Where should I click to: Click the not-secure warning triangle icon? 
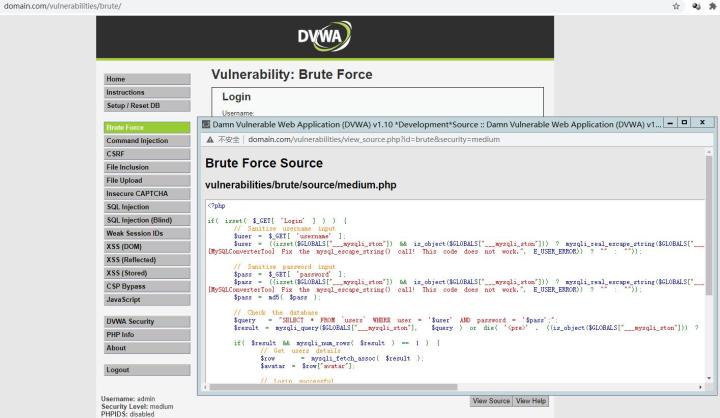coord(210,140)
